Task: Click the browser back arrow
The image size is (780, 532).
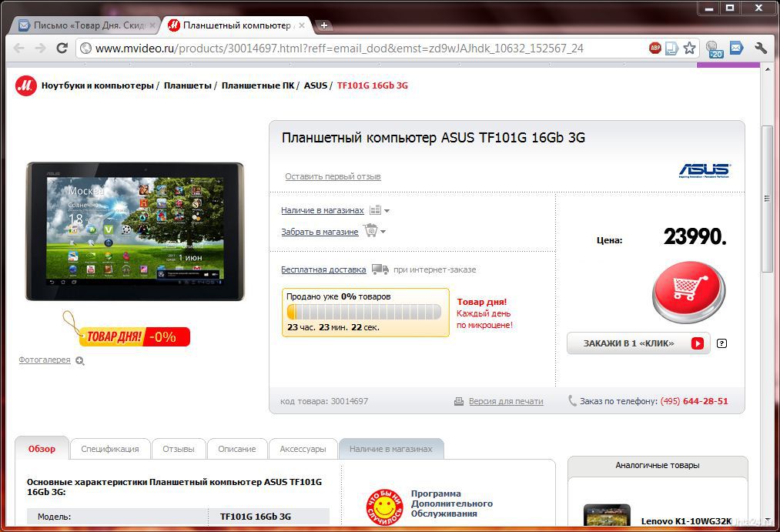Action: pyautogui.click(x=19, y=49)
